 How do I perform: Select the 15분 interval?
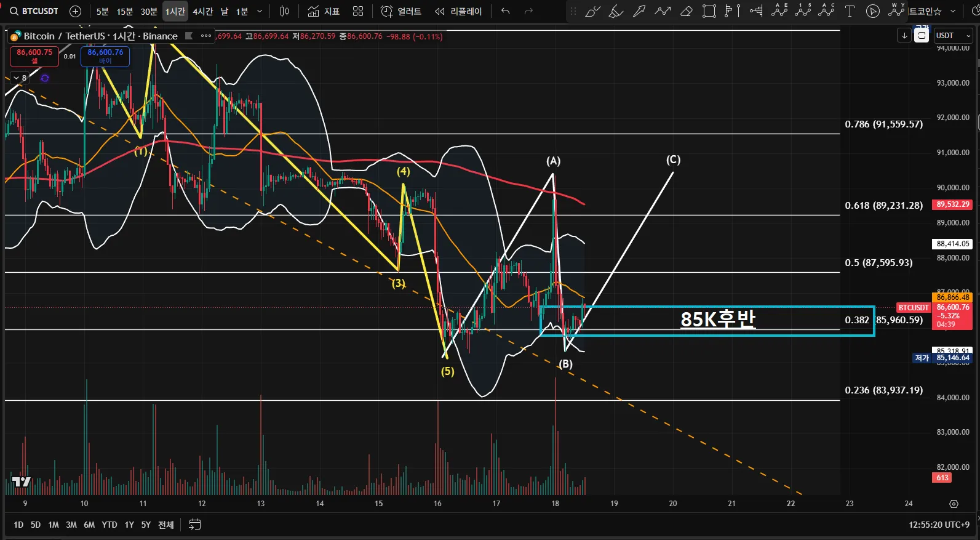[125, 11]
